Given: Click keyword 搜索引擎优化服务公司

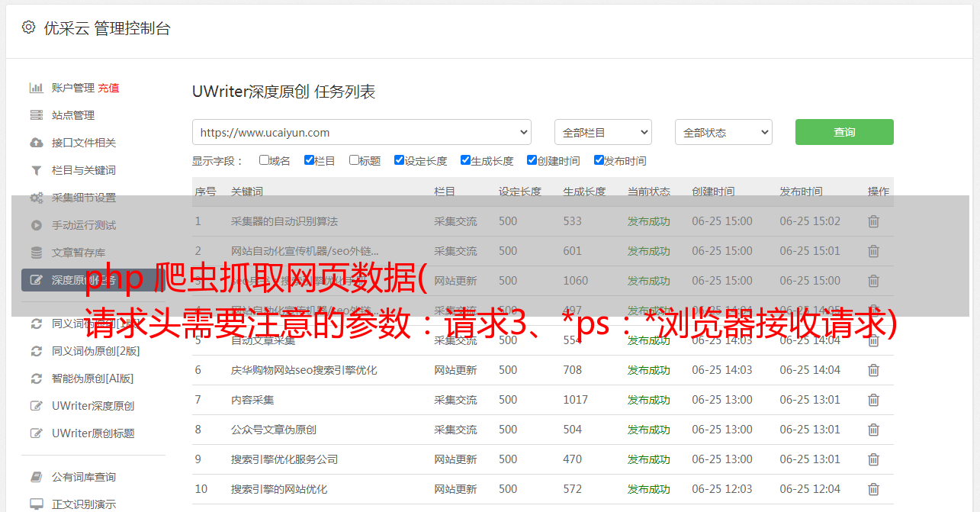Looking at the screenshot, I should pos(284,459).
